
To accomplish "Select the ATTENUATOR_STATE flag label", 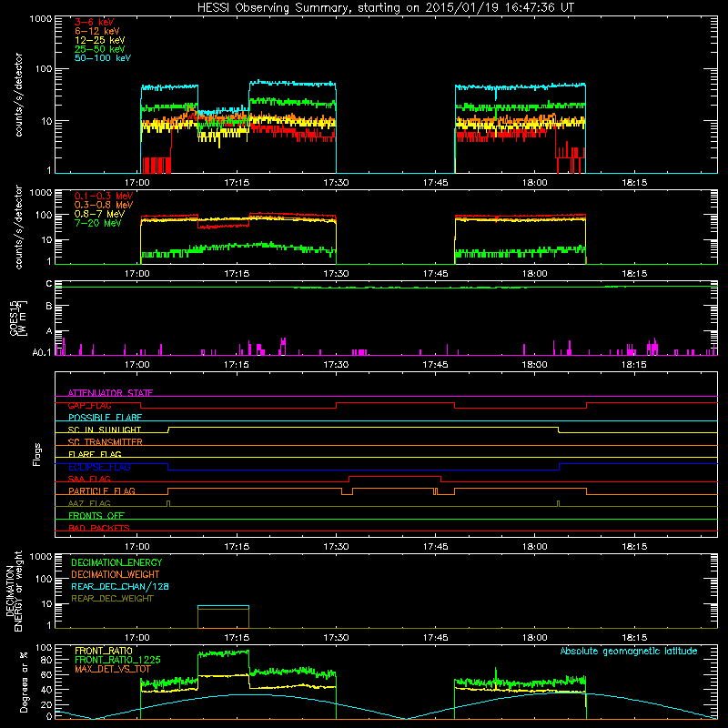I will click(x=110, y=393).
